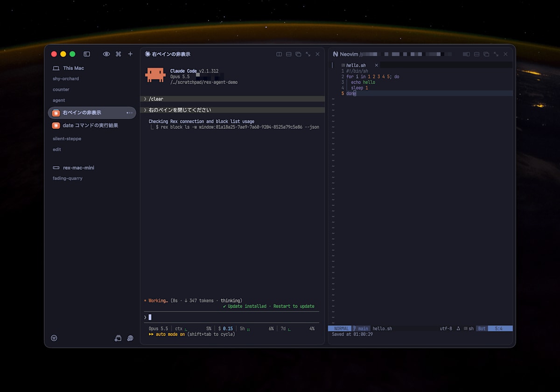Maximize the Neovim pane

click(496, 54)
